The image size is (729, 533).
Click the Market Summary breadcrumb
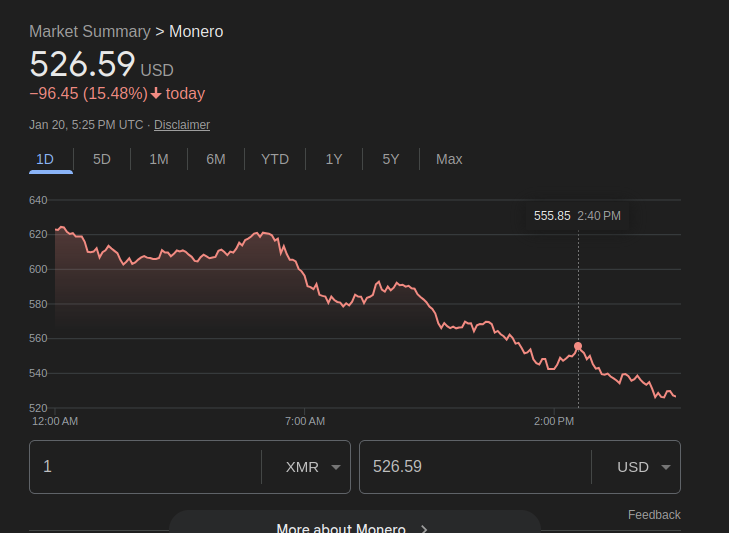point(90,32)
